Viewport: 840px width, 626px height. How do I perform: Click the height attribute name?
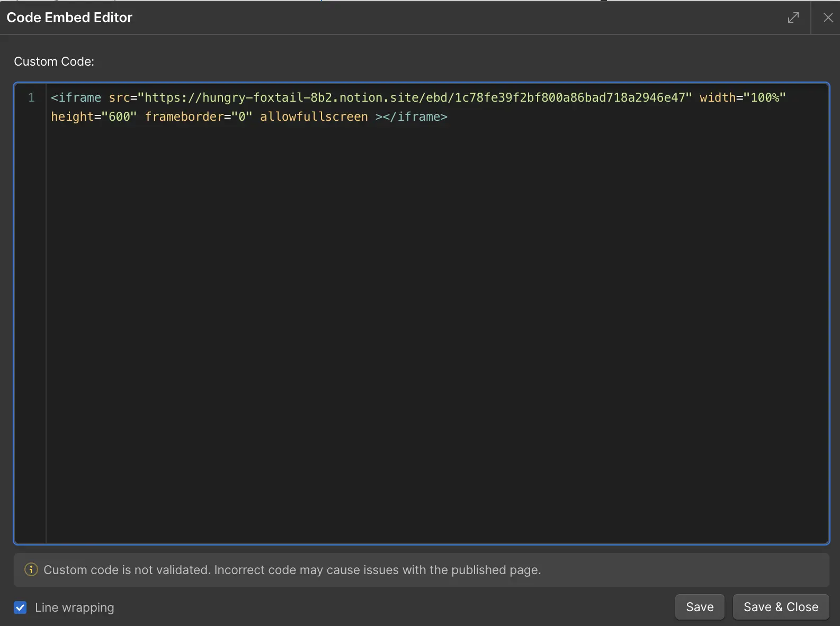[x=72, y=117]
